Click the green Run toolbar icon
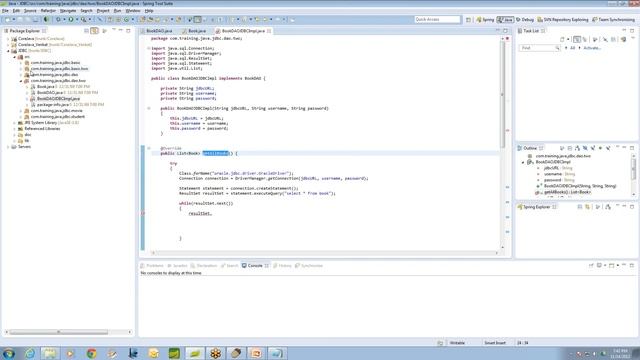This screenshot has width=640, height=360. point(71,20)
